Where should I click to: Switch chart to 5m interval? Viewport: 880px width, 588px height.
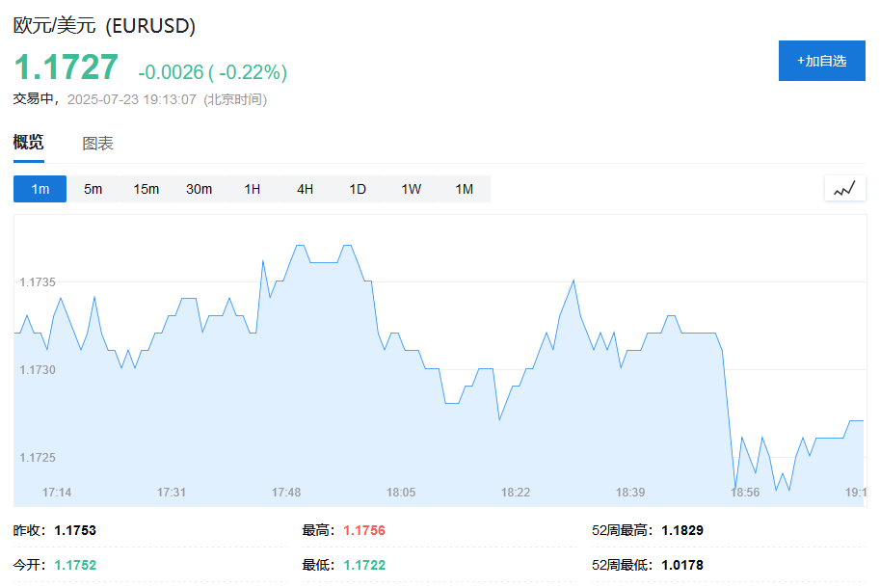coord(93,189)
